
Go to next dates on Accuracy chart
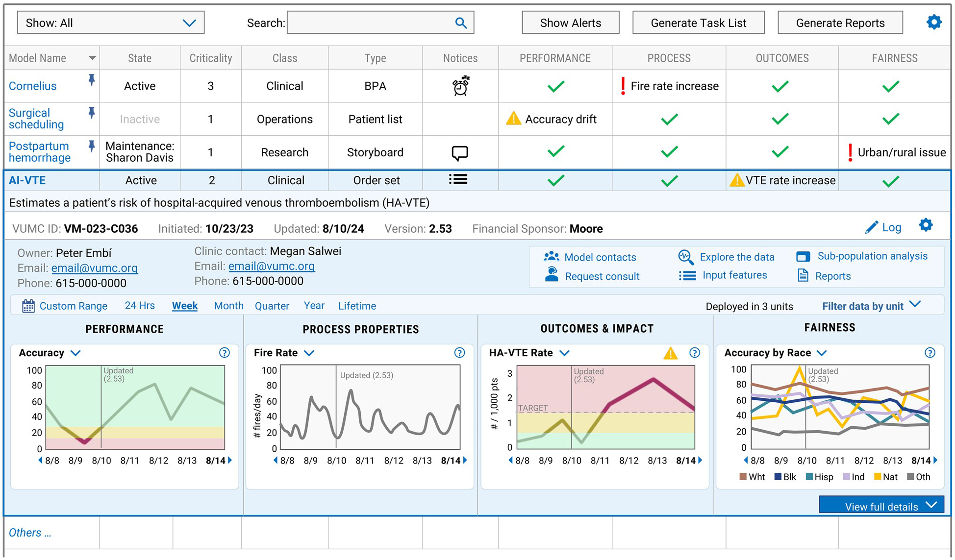pyautogui.click(x=230, y=460)
